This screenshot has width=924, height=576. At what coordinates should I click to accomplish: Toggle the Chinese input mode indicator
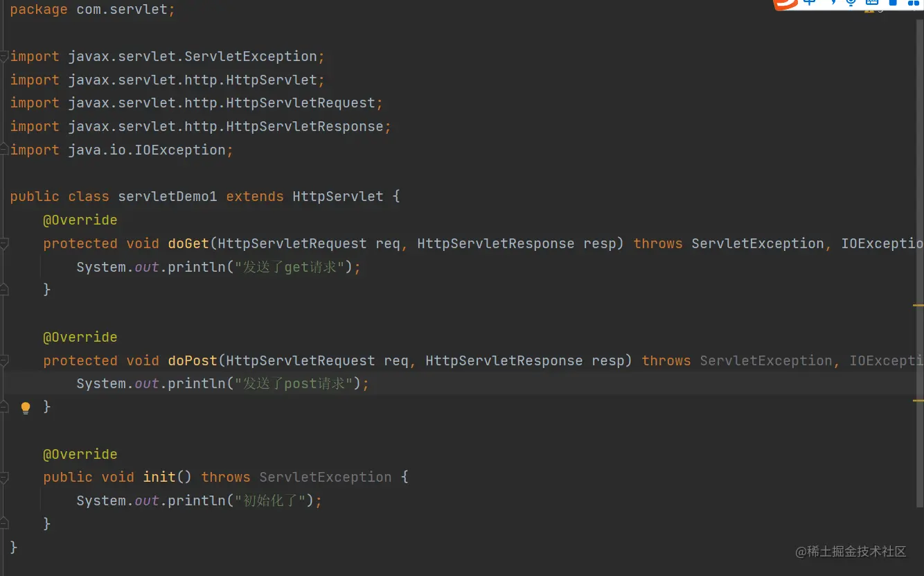tap(809, 3)
